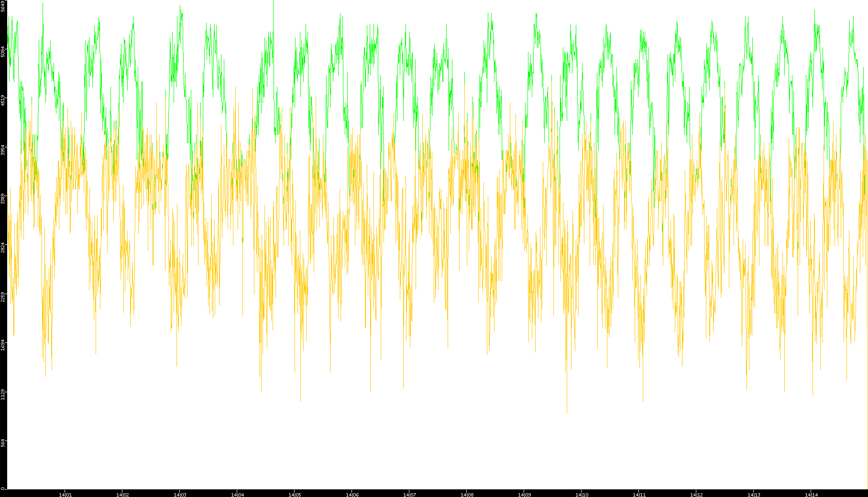Select the 5084 value axis label
868x497 pixels.
coord(3,52)
